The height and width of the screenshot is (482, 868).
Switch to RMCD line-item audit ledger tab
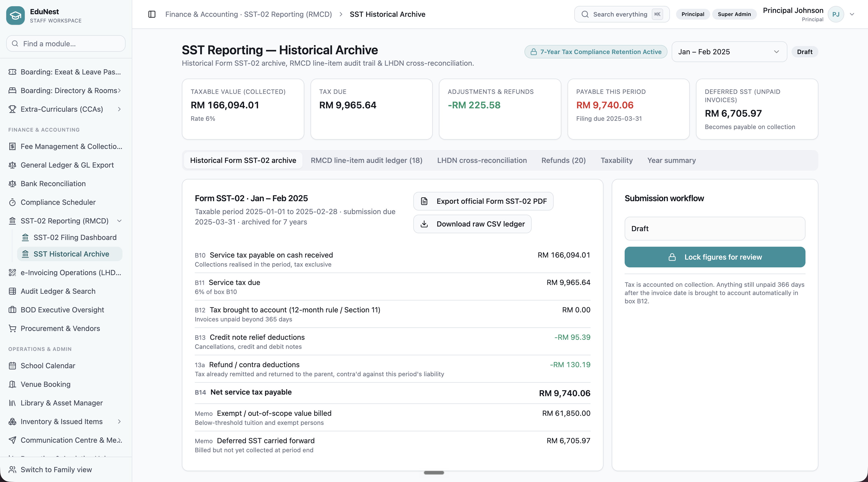(x=366, y=160)
